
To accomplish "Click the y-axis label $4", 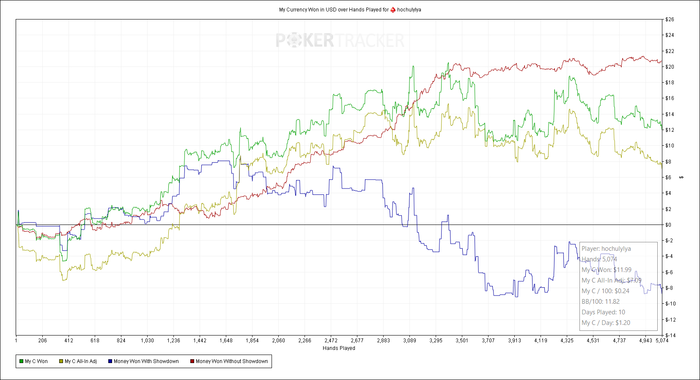I will point(669,193).
